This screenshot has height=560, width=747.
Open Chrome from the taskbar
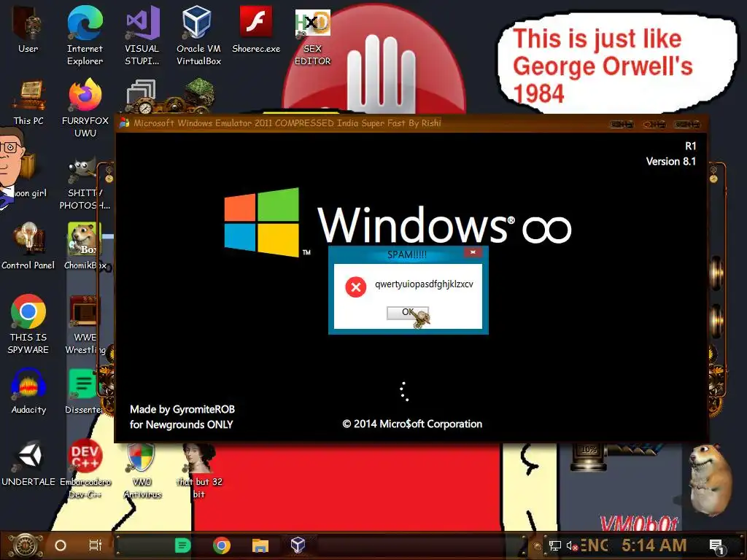222,545
